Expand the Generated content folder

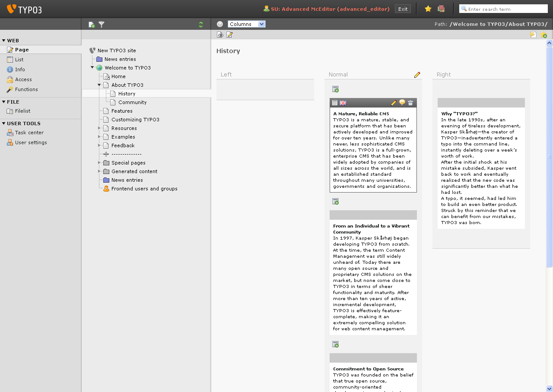(99, 171)
